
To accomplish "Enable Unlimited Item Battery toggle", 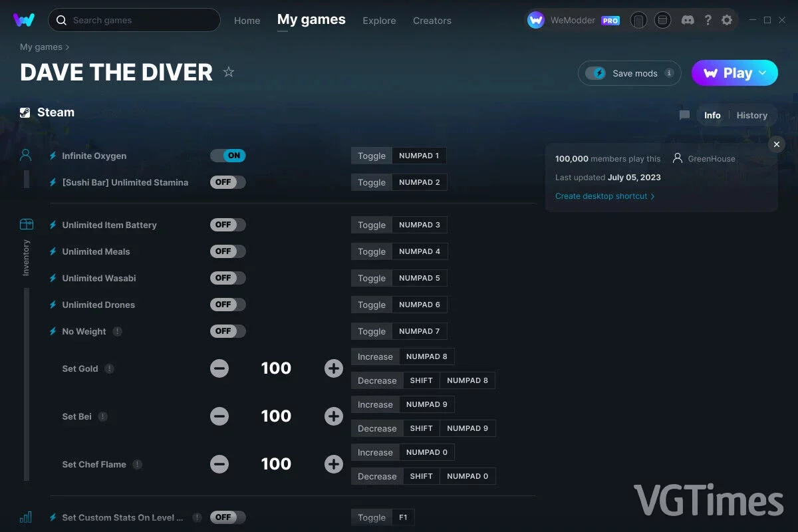I will pos(228,225).
